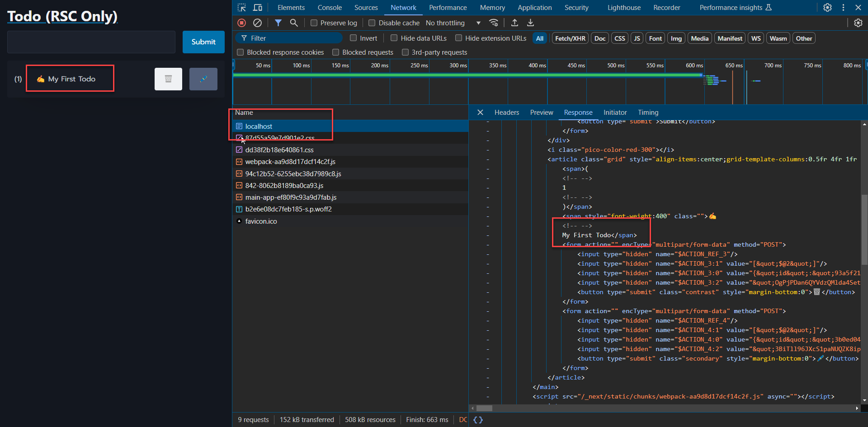Stop recording the network log

tap(242, 23)
